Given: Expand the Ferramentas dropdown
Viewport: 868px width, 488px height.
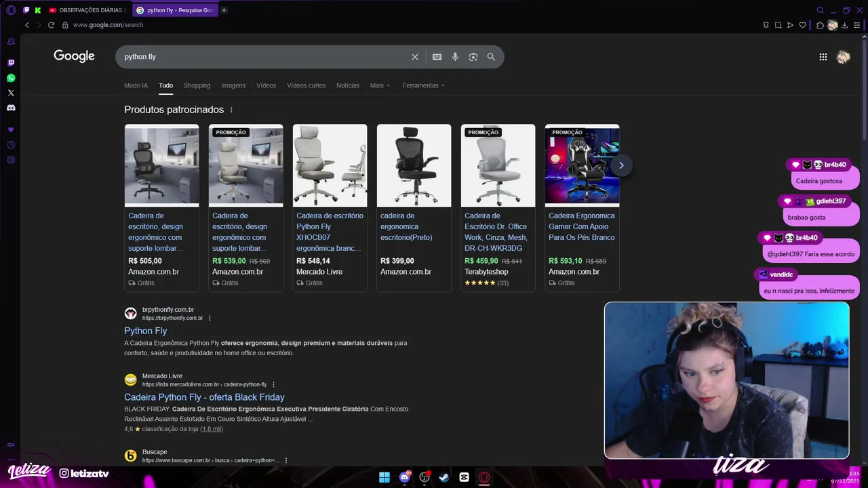Looking at the screenshot, I should tap(424, 85).
